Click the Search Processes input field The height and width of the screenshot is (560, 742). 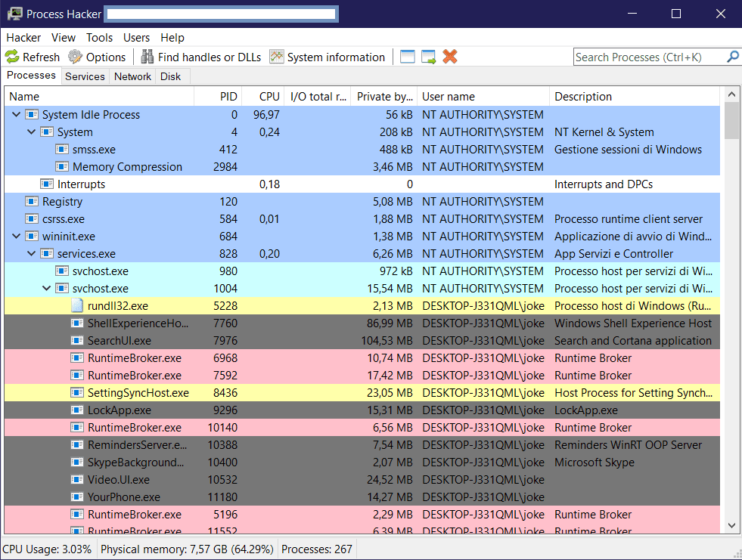coord(648,57)
